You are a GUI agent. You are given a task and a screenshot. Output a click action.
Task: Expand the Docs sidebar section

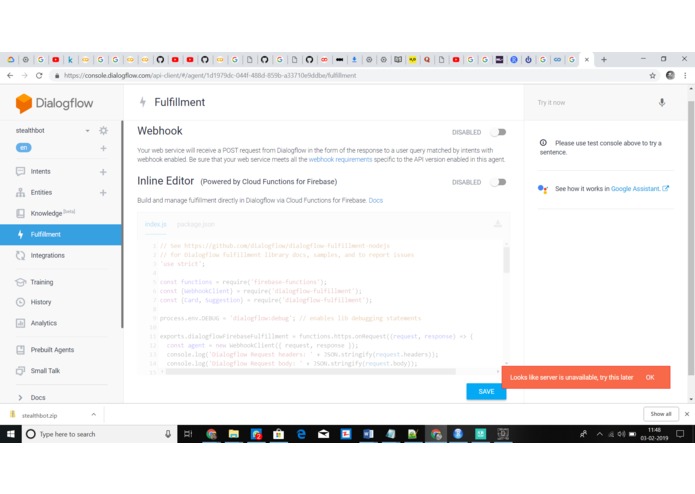[x=20, y=397]
